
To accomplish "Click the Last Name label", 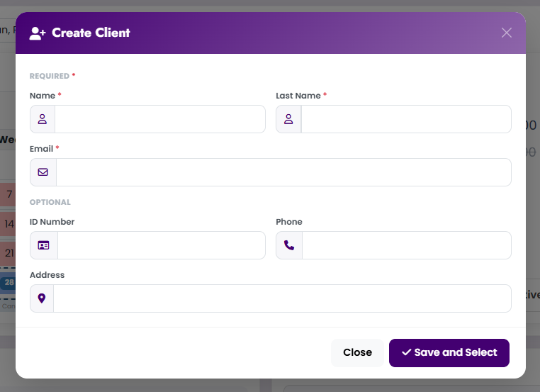I will click(298, 96).
